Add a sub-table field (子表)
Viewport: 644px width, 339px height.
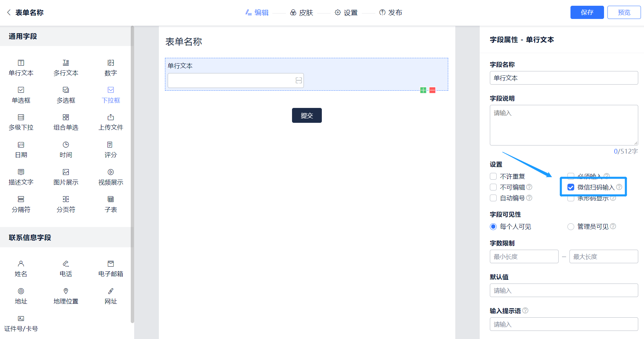[x=111, y=204]
